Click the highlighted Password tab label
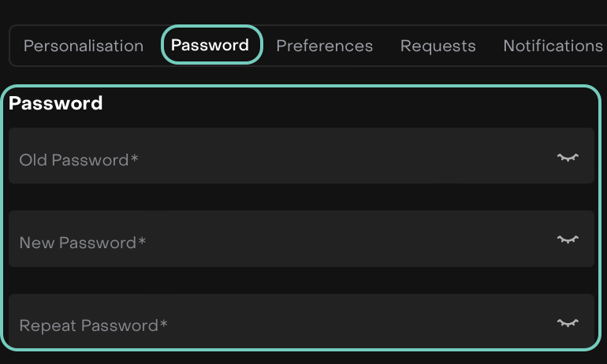Screen dimensions: 607x364 click(210, 46)
